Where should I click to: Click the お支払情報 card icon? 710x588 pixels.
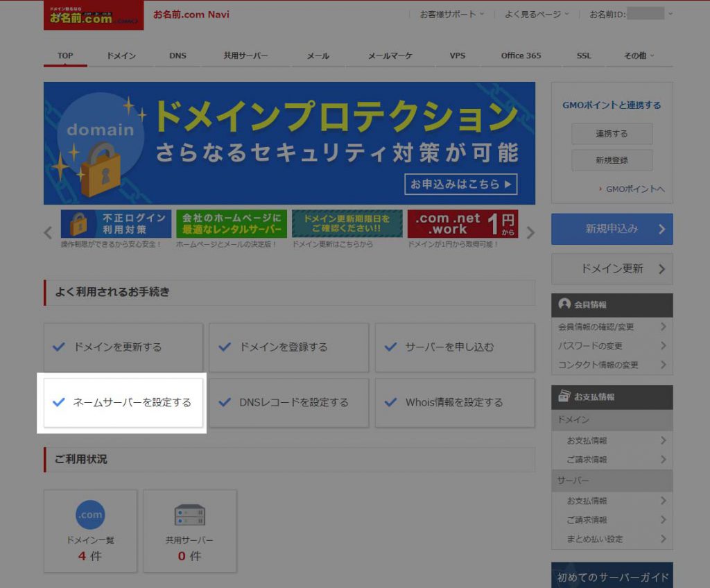pos(564,396)
